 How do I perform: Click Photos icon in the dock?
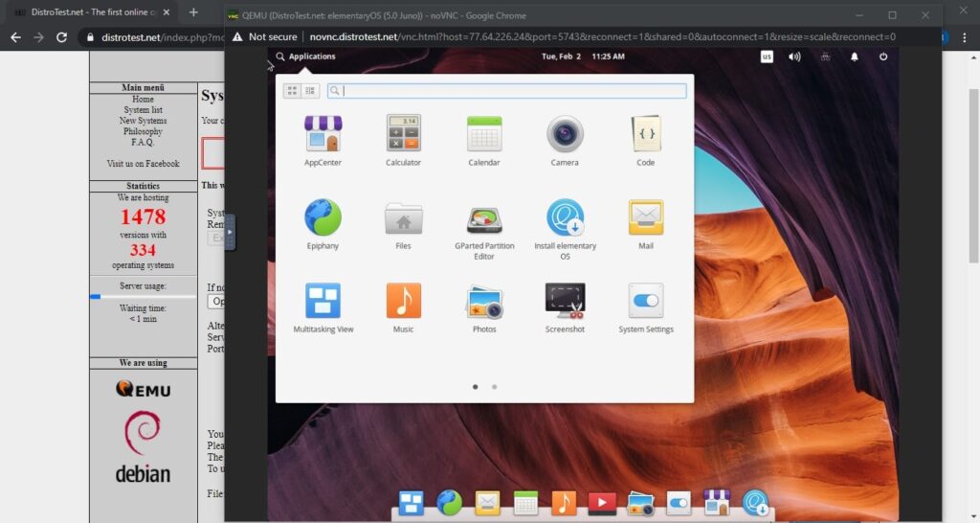coord(640,504)
